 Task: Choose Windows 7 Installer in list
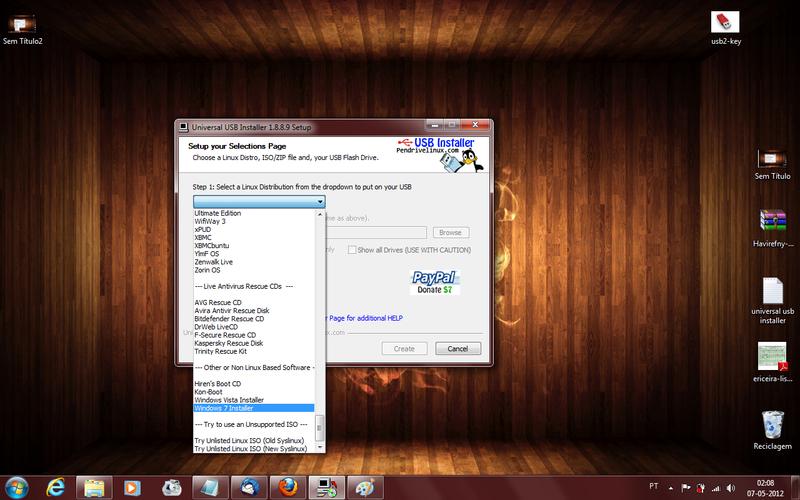click(254, 408)
